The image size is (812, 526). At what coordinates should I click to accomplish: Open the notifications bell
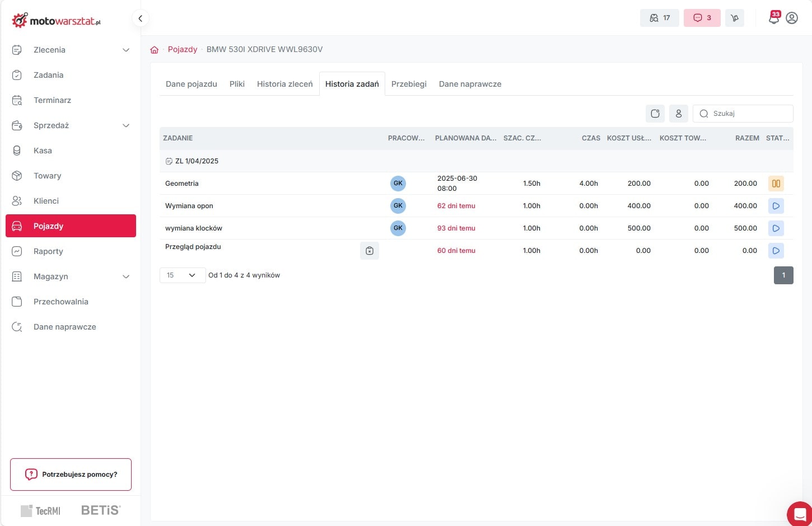pos(773,18)
